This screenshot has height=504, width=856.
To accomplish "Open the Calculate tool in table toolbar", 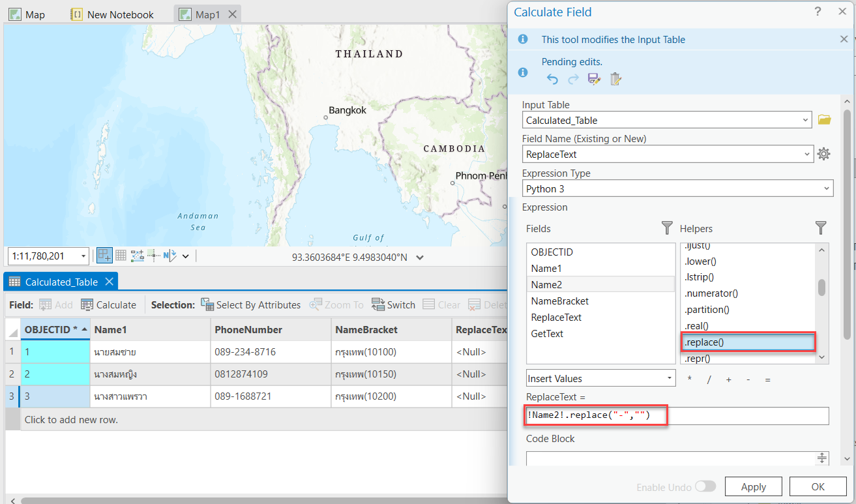I will pos(109,304).
